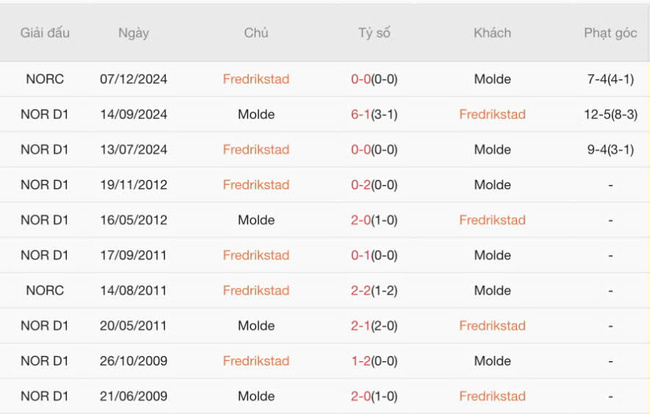Click the Giải đấu column header
Viewport: 650px width, 414px height.
point(45,33)
